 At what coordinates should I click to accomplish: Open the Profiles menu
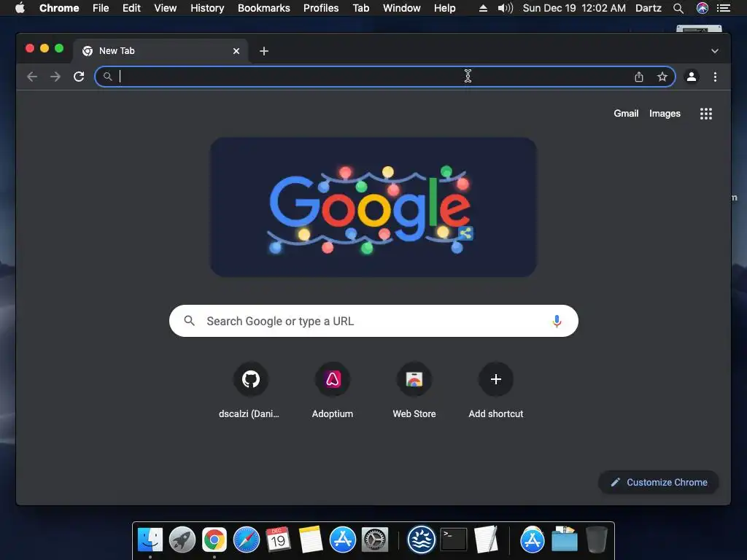[321, 8]
